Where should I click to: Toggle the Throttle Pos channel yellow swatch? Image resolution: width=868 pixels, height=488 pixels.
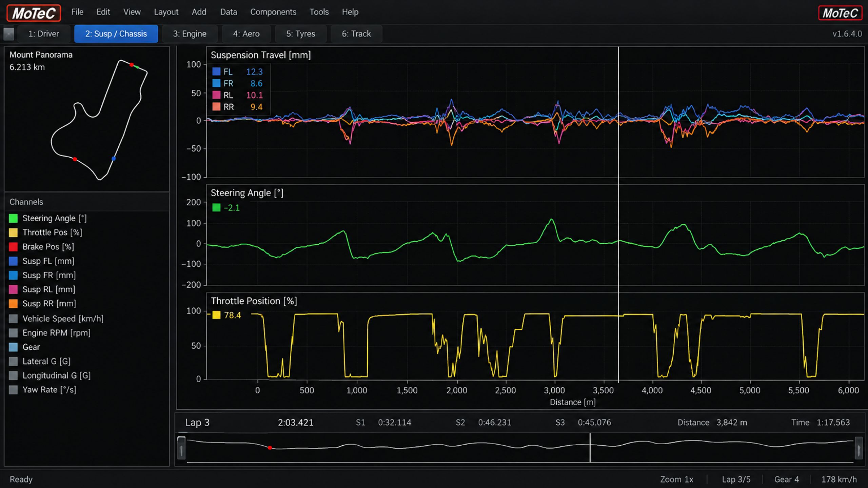coord(13,232)
